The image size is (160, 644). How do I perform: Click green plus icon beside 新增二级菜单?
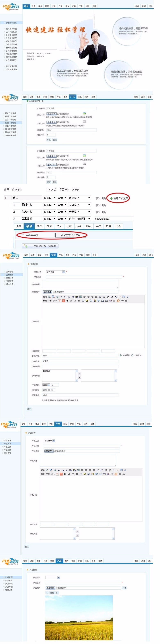[x=111, y=198]
